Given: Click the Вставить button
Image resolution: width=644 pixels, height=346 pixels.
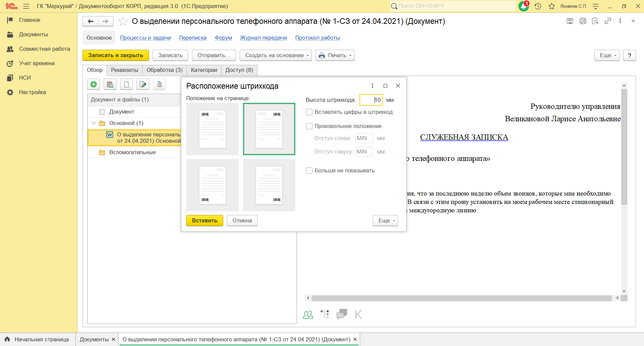Looking at the screenshot, I should point(205,220).
